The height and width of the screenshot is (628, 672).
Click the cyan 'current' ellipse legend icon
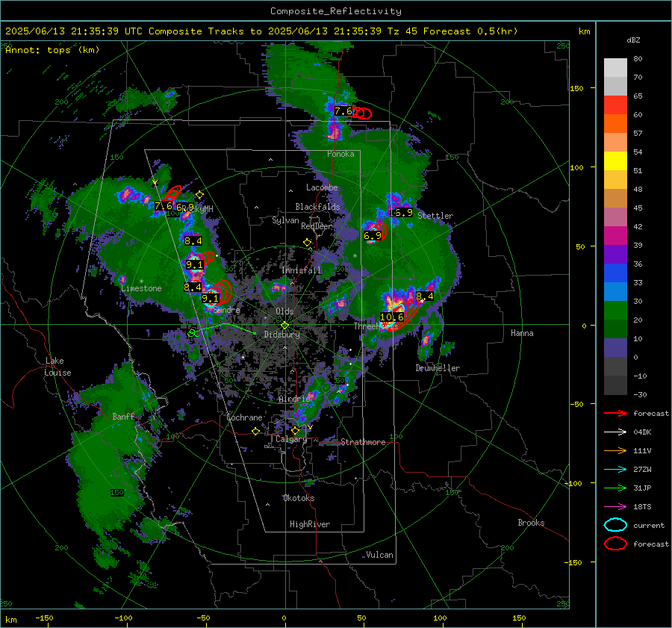(615, 525)
